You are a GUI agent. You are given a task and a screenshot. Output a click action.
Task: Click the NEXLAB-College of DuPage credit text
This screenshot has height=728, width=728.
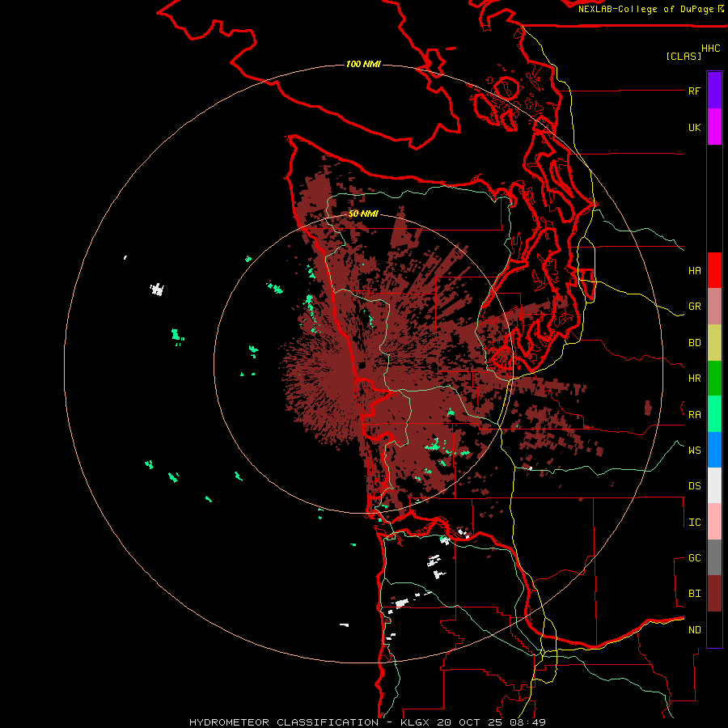pos(645,9)
